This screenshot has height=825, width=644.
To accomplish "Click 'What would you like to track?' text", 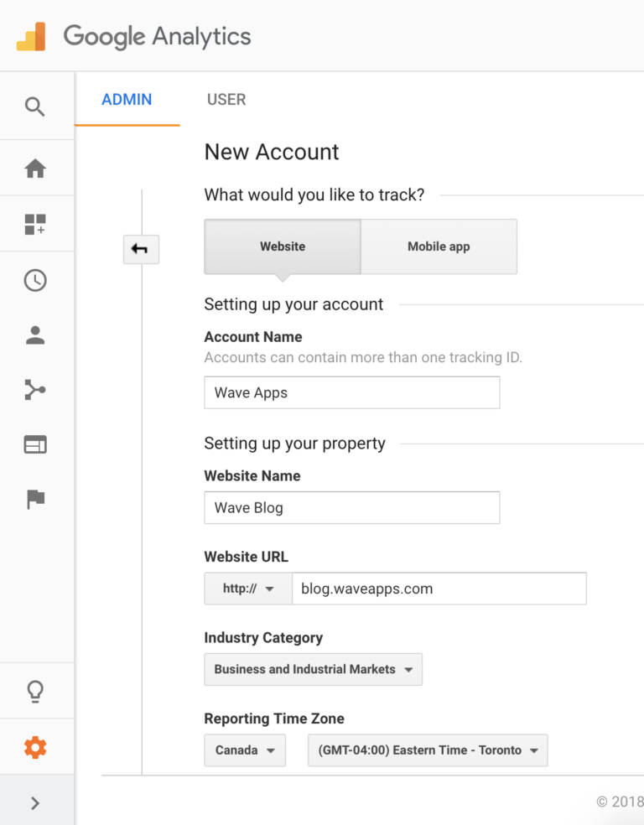I will click(314, 195).
